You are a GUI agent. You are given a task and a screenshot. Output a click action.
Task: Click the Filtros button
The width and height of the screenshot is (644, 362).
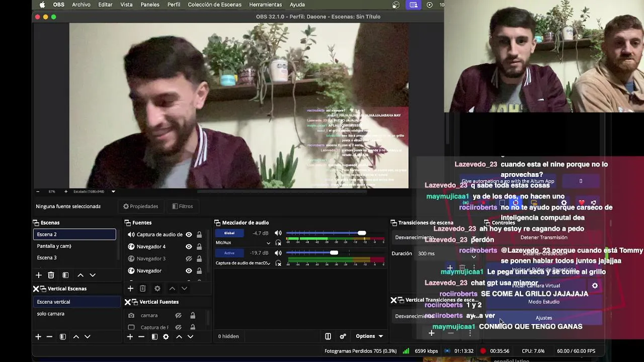pyautogui.click(x=183, y=206)
